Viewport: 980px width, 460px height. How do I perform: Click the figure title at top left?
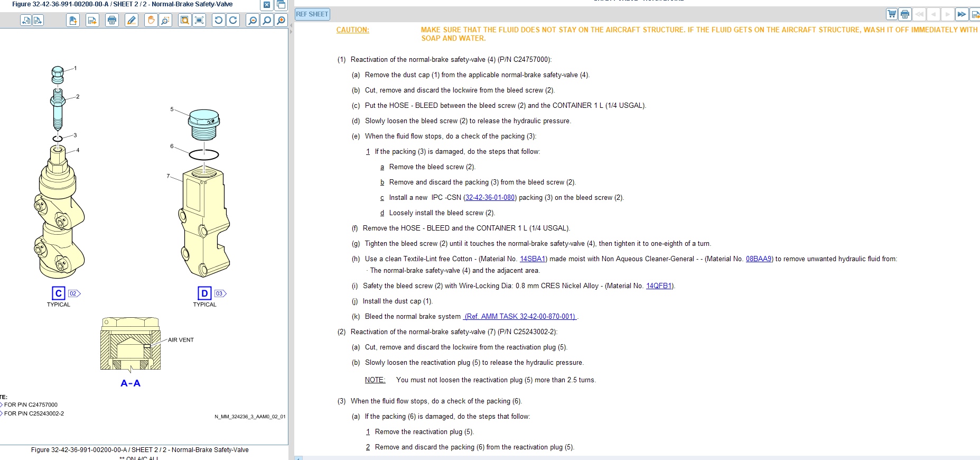[x=122, y=4]
